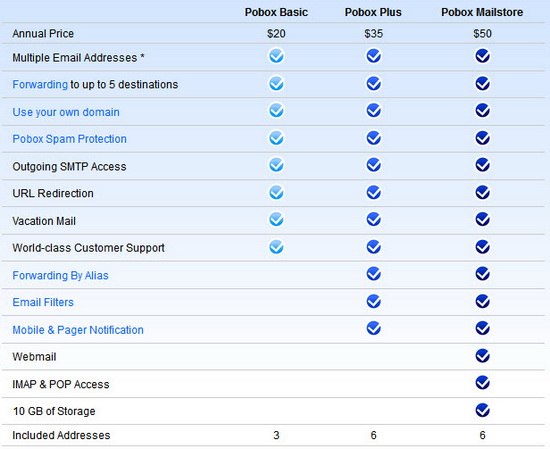Click Pobox Plus checkmark for Forwarding By Alias

pos(374,274)
